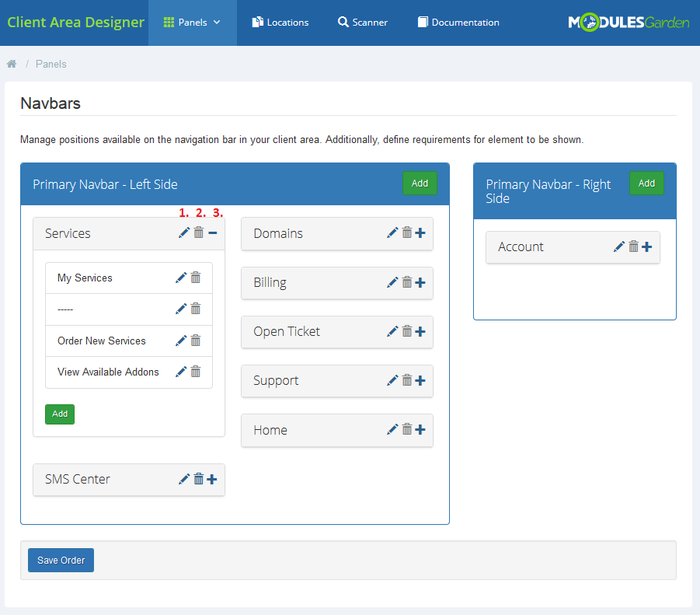Viewport: 700px width, 615px height.
Task: Edit the View Available Addons sub-item
Action: [x=181, y=372]
